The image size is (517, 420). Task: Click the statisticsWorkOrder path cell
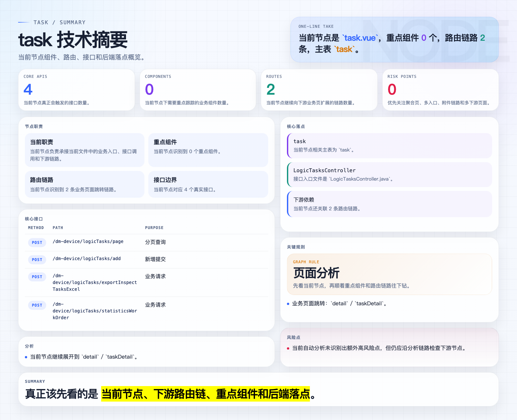point(95,311)
